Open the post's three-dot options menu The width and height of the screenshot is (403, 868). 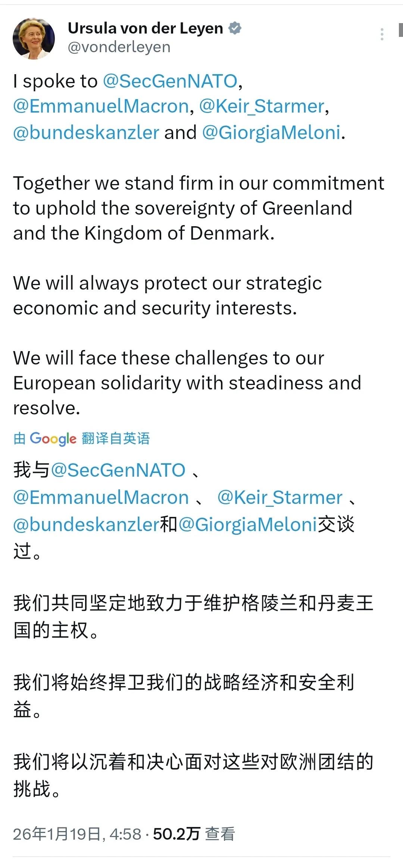(382, 34)
